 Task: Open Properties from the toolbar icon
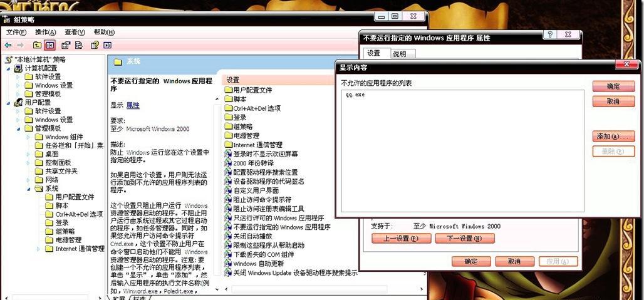pyautogui.click(x=66, y=45)
